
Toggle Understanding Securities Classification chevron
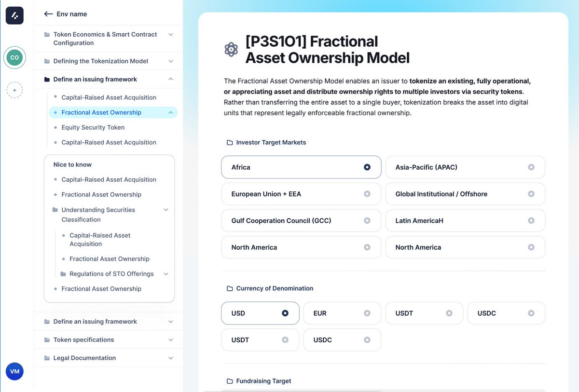(166, 210)
